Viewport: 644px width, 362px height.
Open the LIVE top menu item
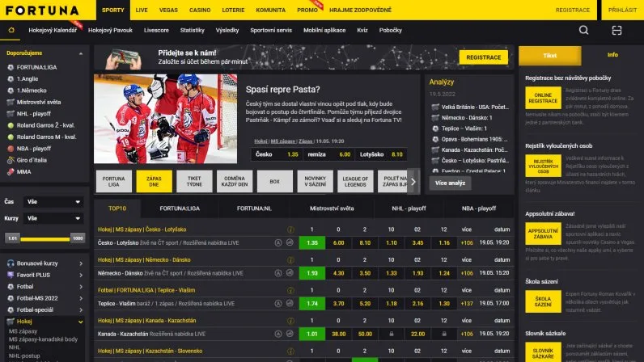pyautogui.click(x=142, y=10)
